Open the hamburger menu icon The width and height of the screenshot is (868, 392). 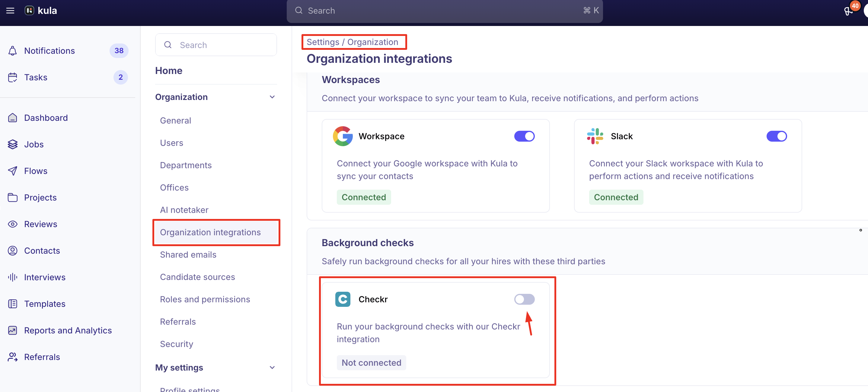click(10, 11)
